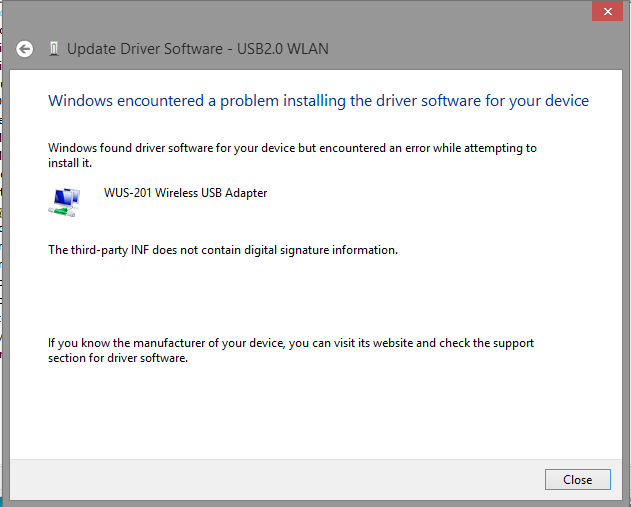Click the third-party INF digital signature message
The width and height of the screenshot is (631, 507).
click(223, 250)
